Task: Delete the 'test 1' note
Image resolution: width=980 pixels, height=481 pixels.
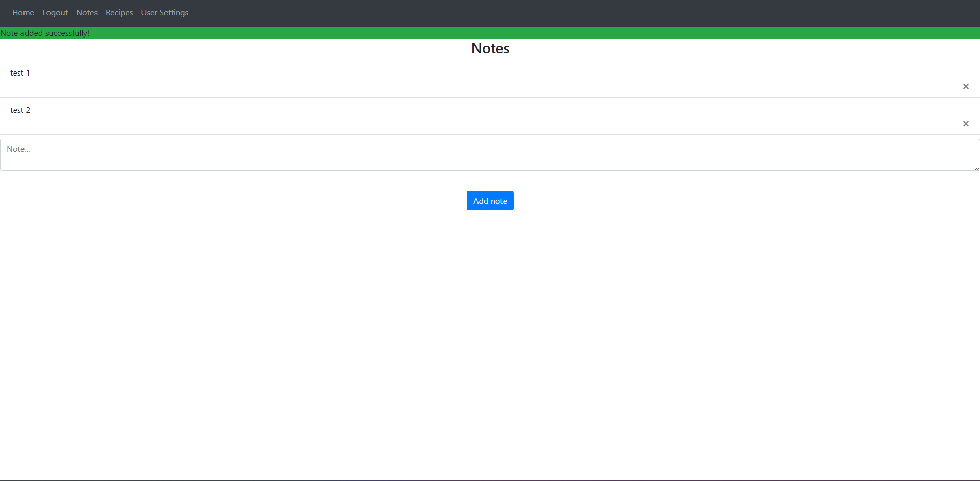Action: [965, 86]
